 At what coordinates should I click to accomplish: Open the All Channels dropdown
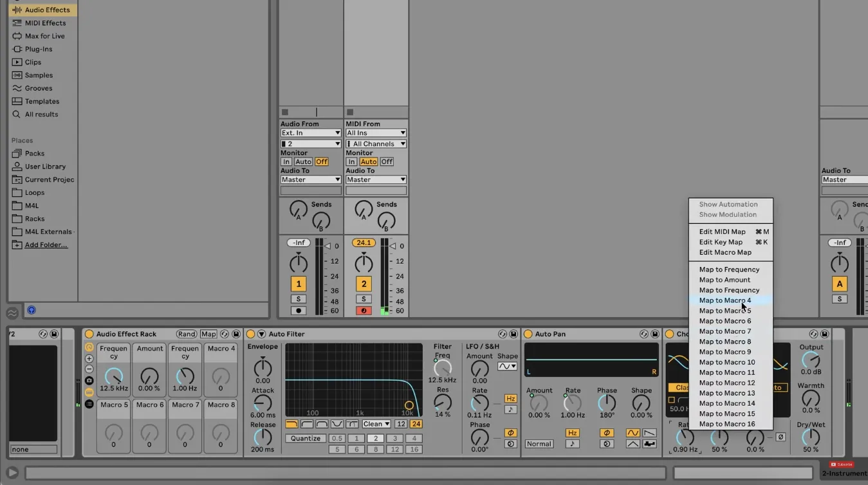376,143
